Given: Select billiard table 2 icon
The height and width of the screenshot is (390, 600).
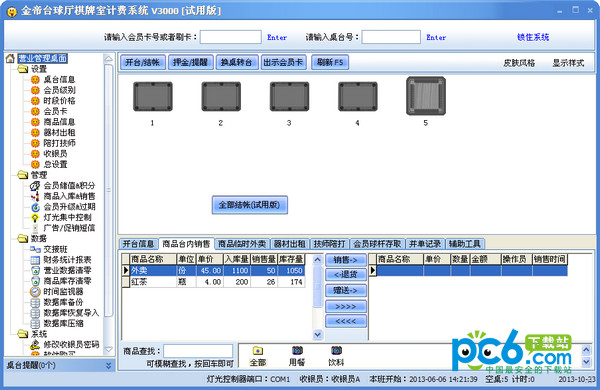Looking at the screenshot, I should (221, 96).
